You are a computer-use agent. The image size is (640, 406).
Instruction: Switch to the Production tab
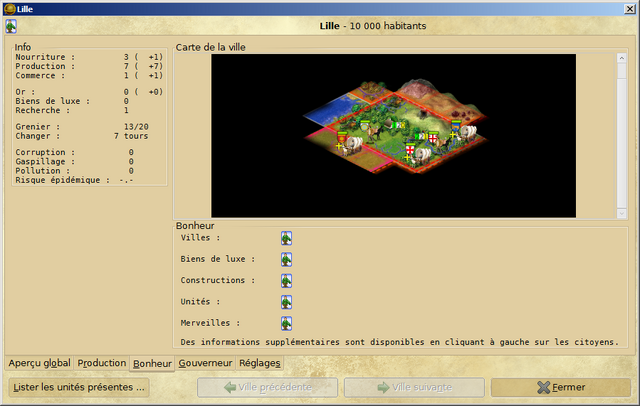102,363
